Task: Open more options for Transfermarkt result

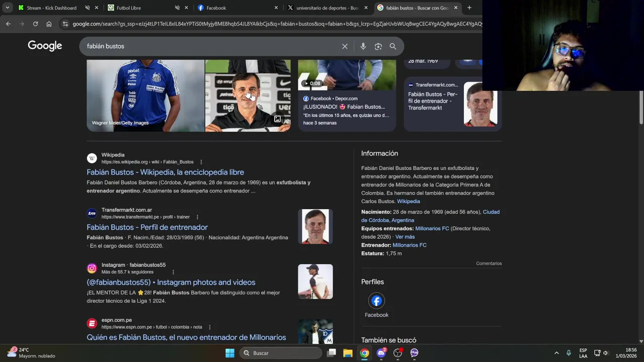Action: 197,217
